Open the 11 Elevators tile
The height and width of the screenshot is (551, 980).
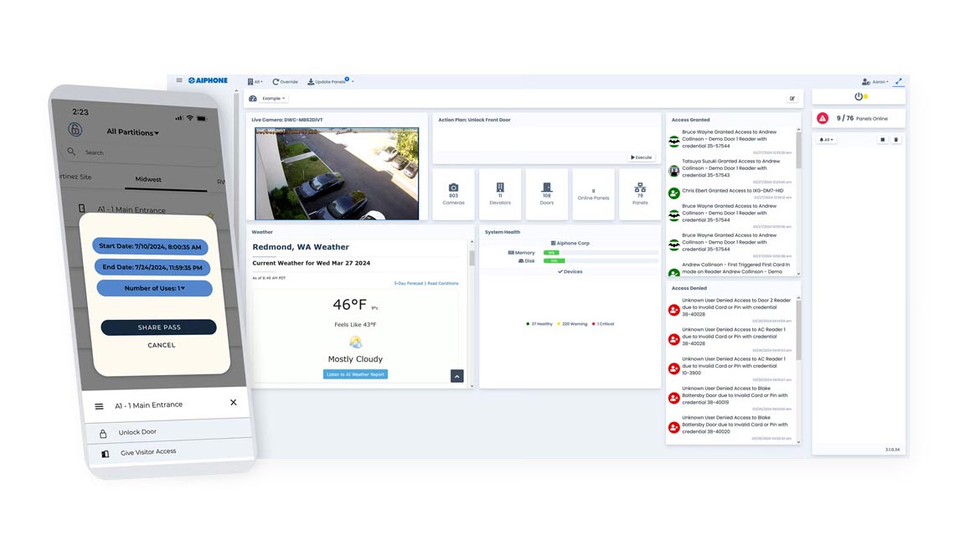500,194
